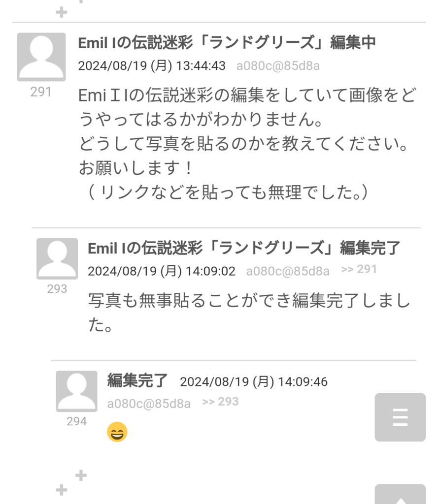Screen dimensions: 438x504
Task: Select comment number 293 label
Action: click(57, 288)
